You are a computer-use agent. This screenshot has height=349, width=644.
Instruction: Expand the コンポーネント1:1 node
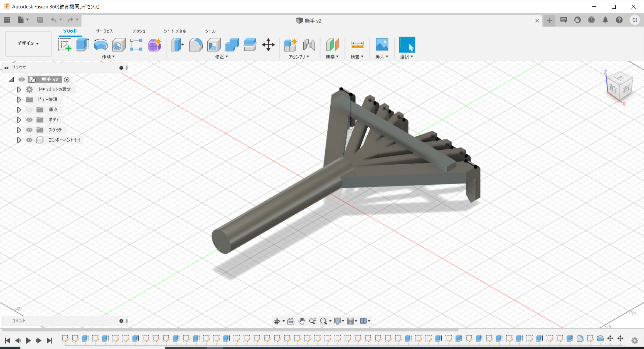point(19,140)
